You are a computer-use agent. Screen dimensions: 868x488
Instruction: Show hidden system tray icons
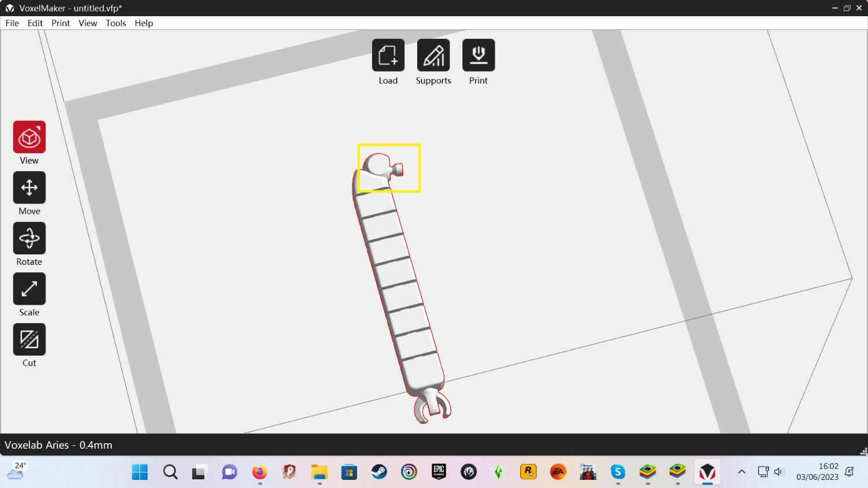pos(742,472)
